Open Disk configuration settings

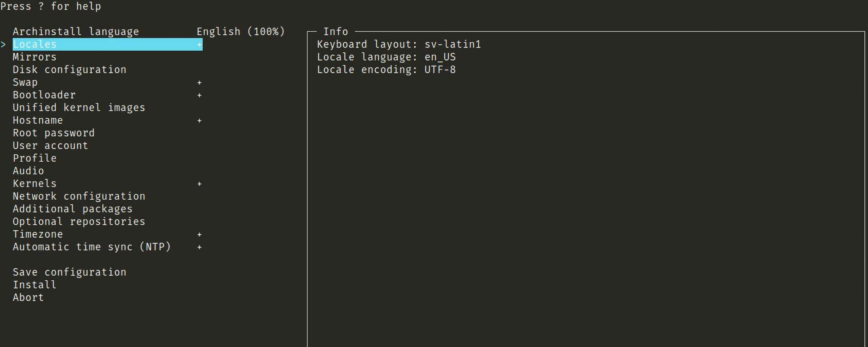(x=70, y=70)
